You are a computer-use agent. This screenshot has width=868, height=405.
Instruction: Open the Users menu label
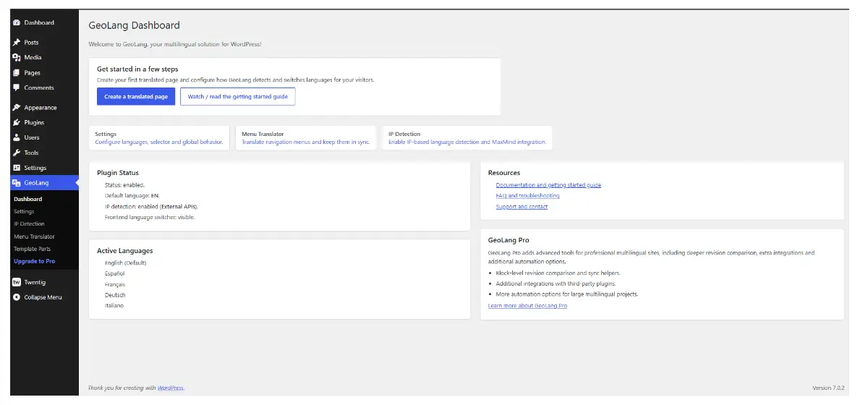coord(32,137)
